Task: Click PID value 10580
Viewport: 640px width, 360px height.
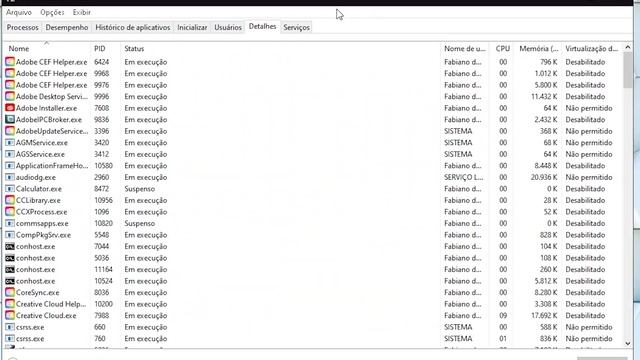Action: pyautogui.click(x=103, y=166)
